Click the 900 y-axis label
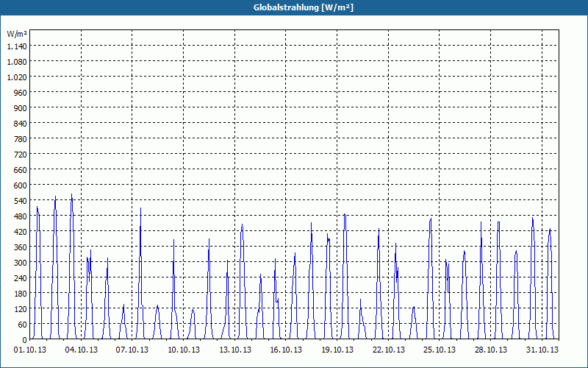 pos(21,107)
